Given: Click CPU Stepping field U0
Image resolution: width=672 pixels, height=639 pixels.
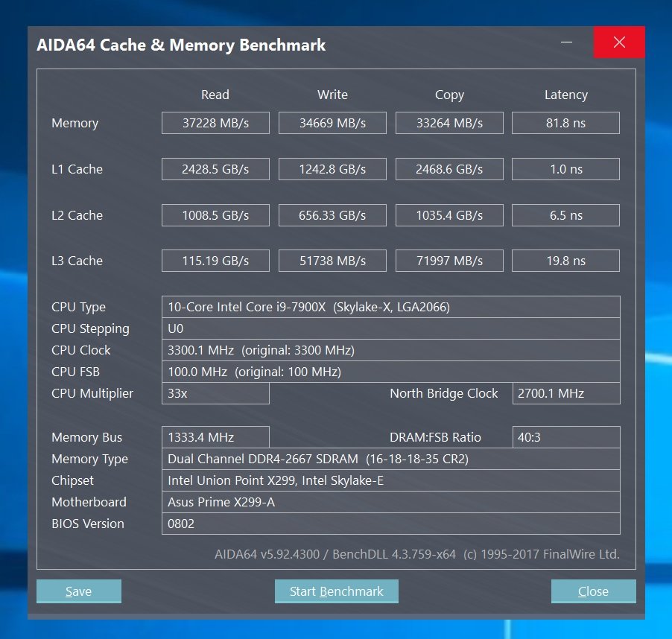Looking at the screenshot, I should pos(391,328).
